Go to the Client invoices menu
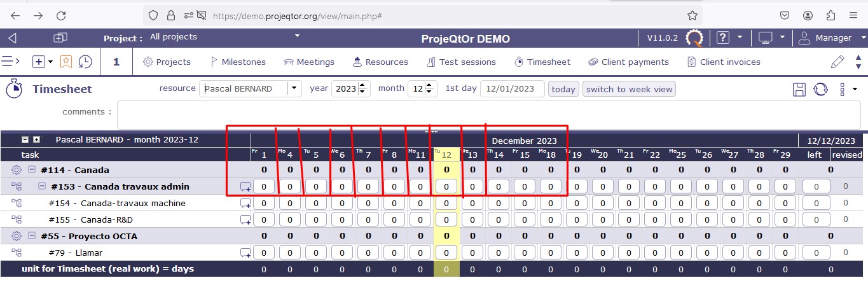Viewport: 868px width, 292px height. (724, 62)
